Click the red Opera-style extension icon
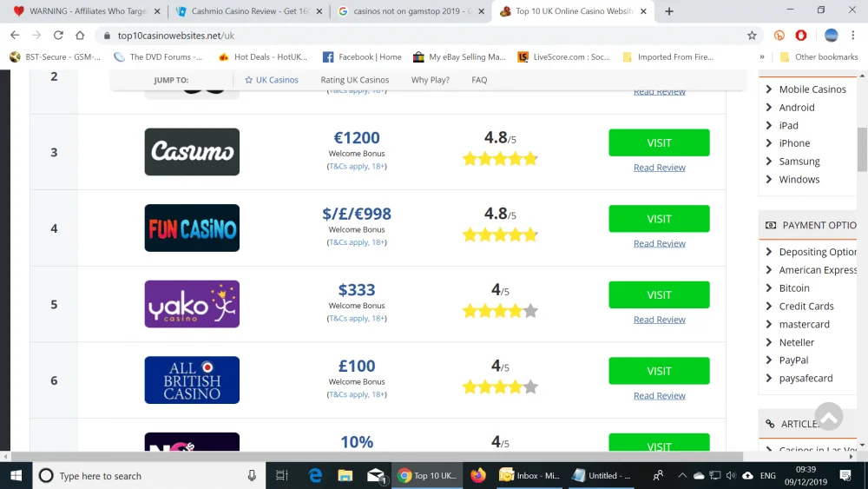This screenshot has height=489, width=868. click(x=801, y=36)
